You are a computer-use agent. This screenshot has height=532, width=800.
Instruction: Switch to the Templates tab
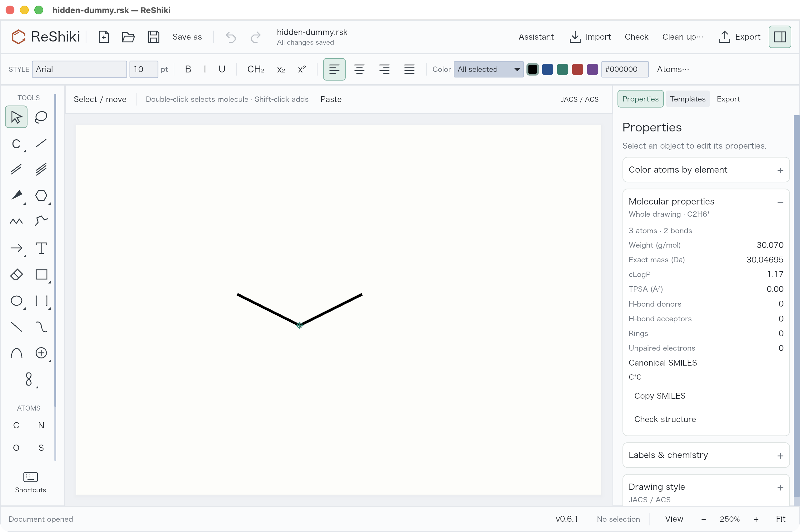point(687,99)
